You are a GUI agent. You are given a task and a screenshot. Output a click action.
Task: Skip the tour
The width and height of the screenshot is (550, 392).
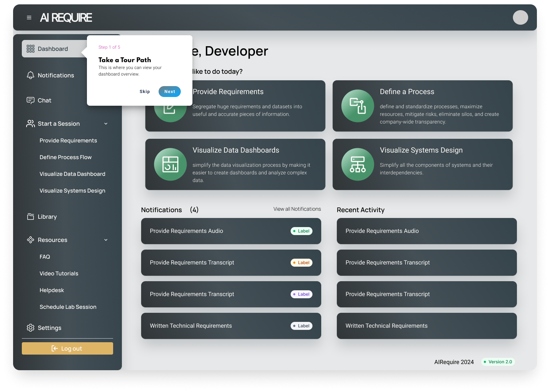coord(145,92)
